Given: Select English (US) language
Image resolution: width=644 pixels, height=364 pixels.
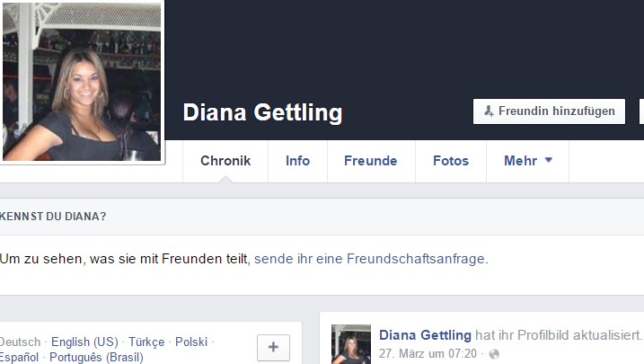Looking at the screenshot, I should [x=84, y=342].
